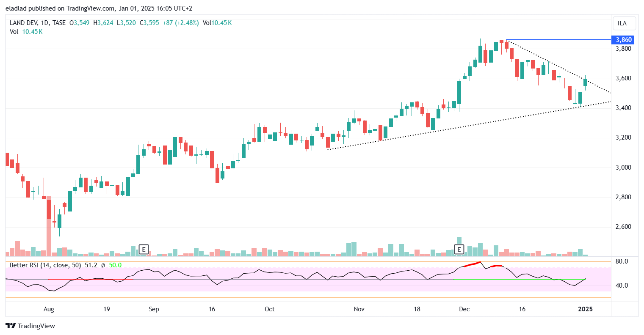644x335 pixels.
Task: Select the red overbought segment of the RSI line
Action: point(473,264)
